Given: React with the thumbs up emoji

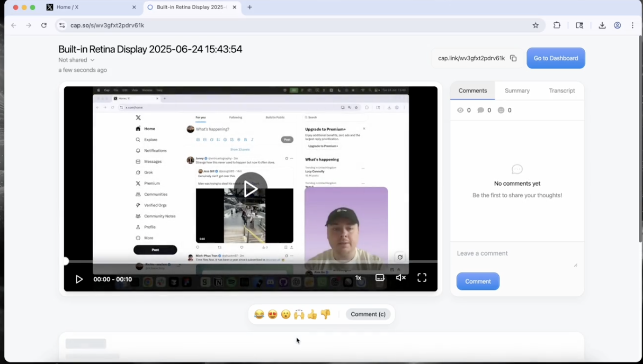Looking at the screenshot, I should tap(312, 314).
